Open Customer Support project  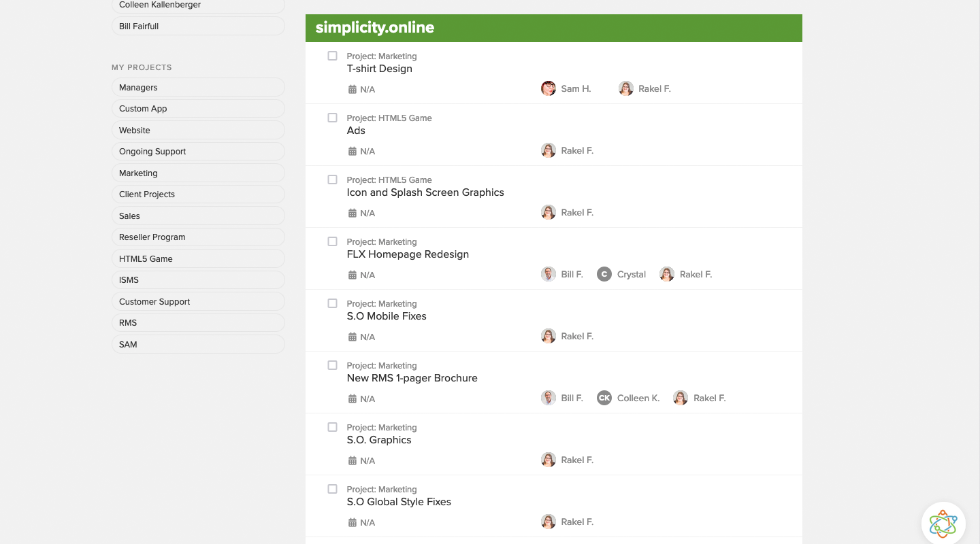(x=198, y=301)
